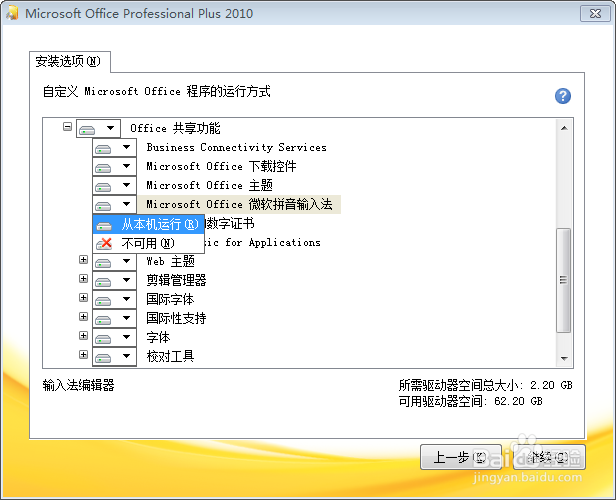This screenshot has height=500, width=616.
Task: Expand the 国际性支持 tree node
Action: click(83, 316)
